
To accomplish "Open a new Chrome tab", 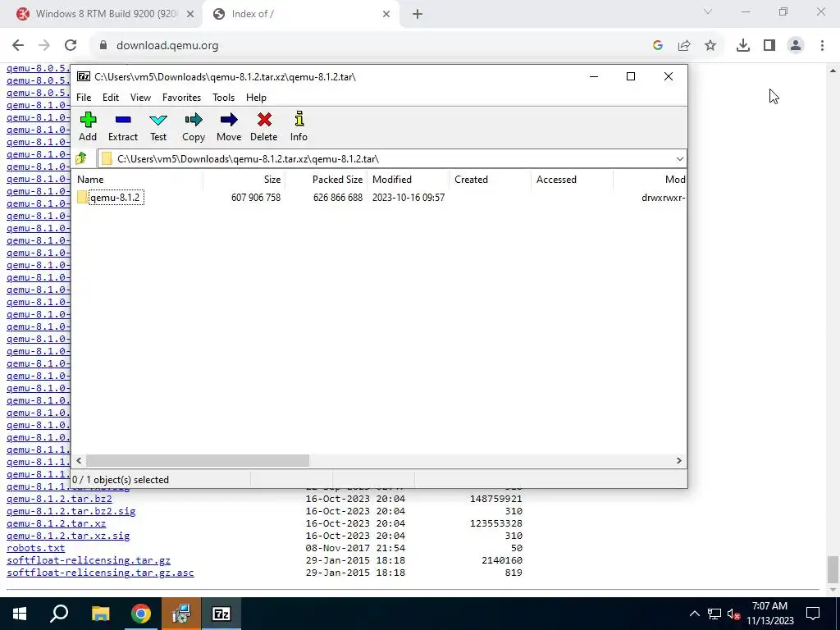I will coord(418,15).
